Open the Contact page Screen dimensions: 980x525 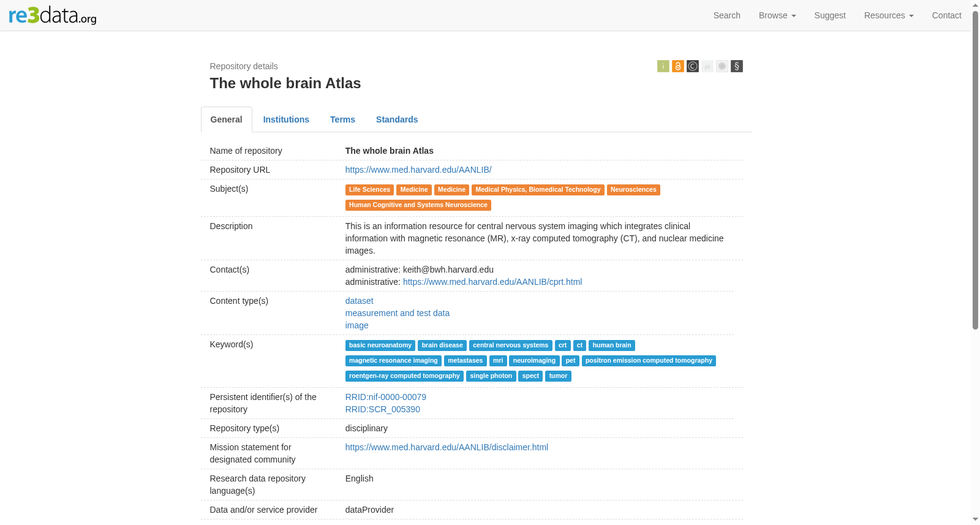click(x=947, y=15)
